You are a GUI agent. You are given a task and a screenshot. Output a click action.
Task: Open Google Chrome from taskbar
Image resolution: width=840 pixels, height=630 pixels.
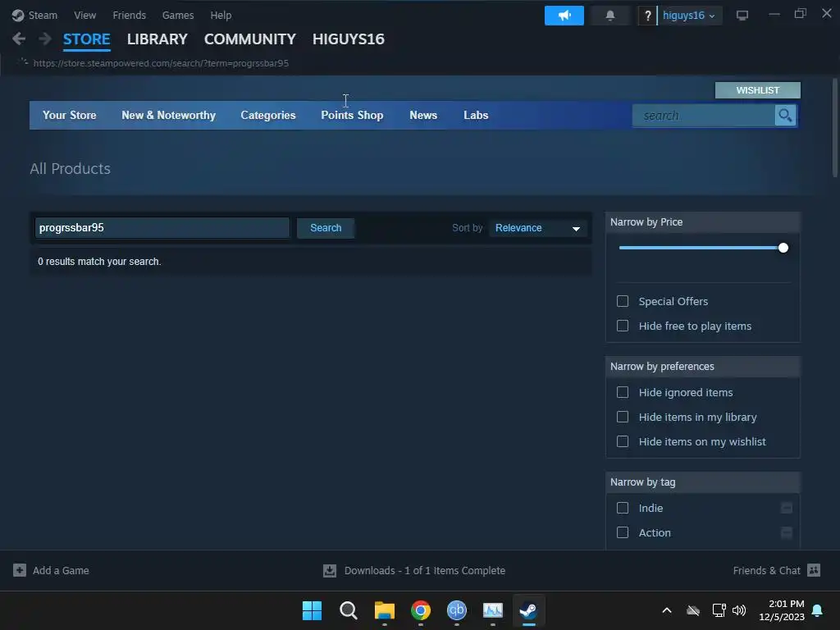click(421, 610)
